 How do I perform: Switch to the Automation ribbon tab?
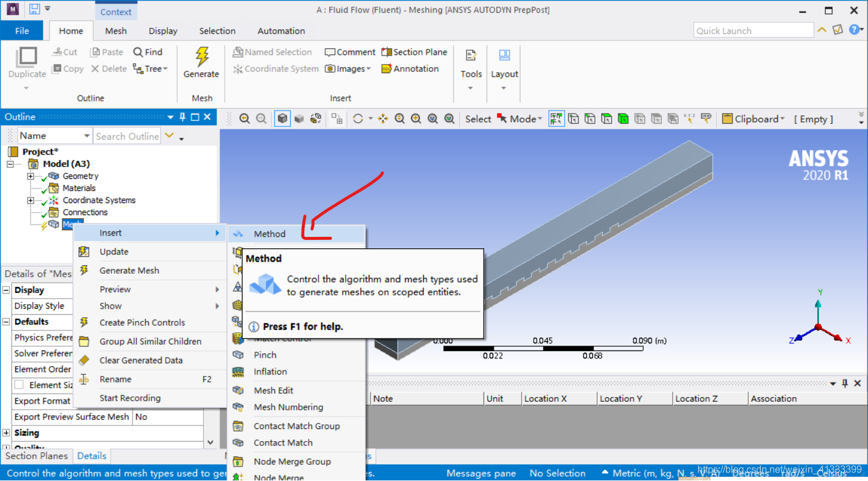point(281,31)
